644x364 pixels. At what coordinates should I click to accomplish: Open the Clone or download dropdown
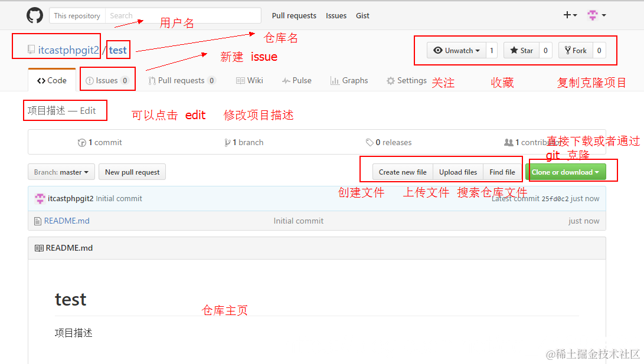pos(565,172)
